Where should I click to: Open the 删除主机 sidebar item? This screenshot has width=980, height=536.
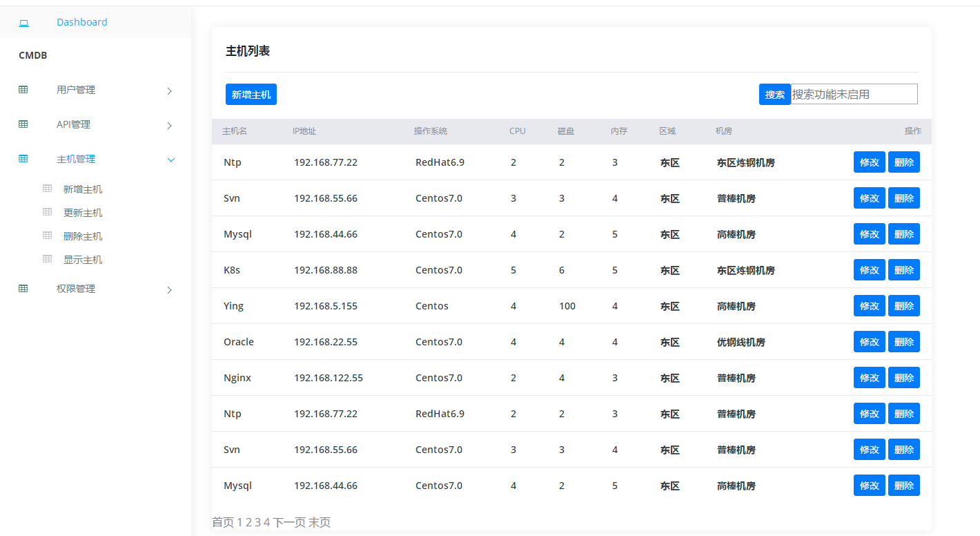(x=83, y=236)
